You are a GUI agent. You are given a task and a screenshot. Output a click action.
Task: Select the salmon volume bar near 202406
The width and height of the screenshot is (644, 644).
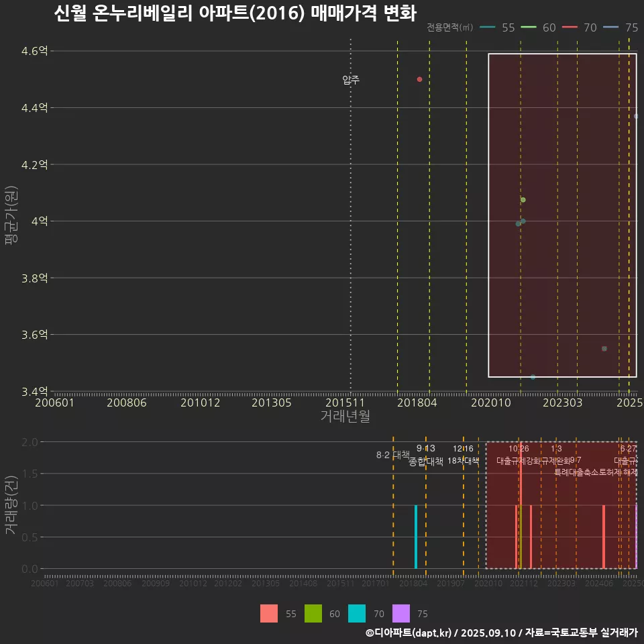(604, 537)
